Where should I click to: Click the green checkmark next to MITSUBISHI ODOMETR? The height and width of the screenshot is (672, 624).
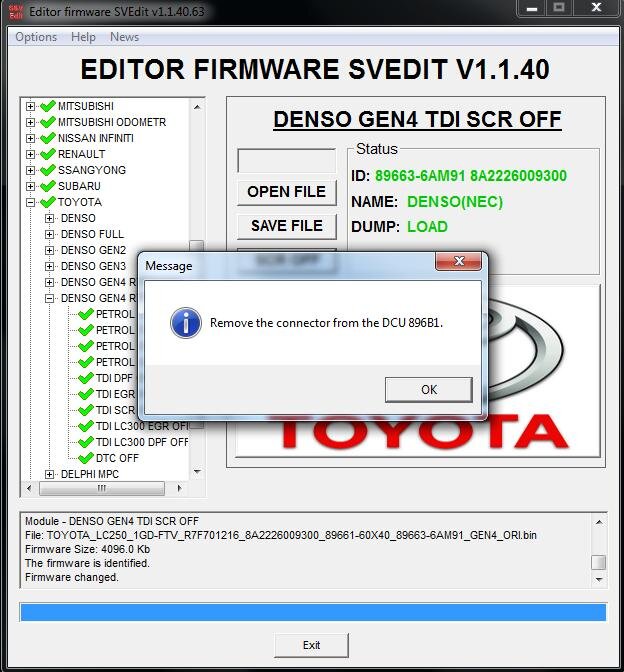48,122
